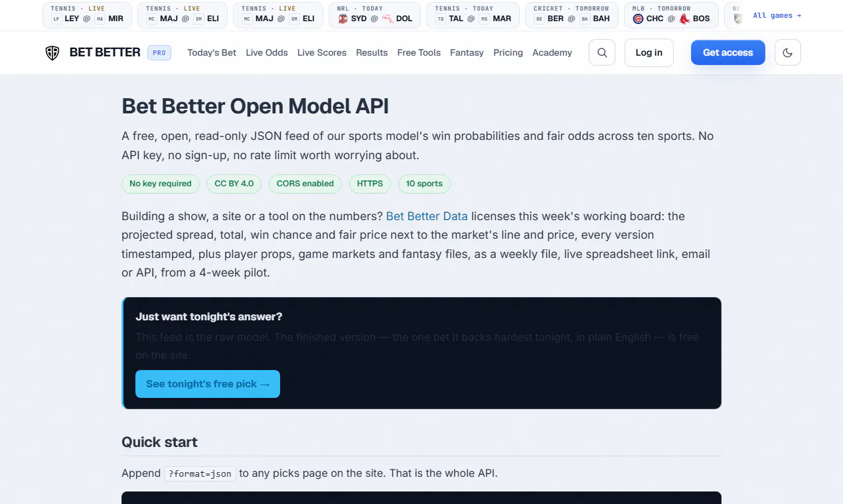Click the MS player badge beside MAR
Viewport: 843px width, 504px height.
click(x=485, y=19)
